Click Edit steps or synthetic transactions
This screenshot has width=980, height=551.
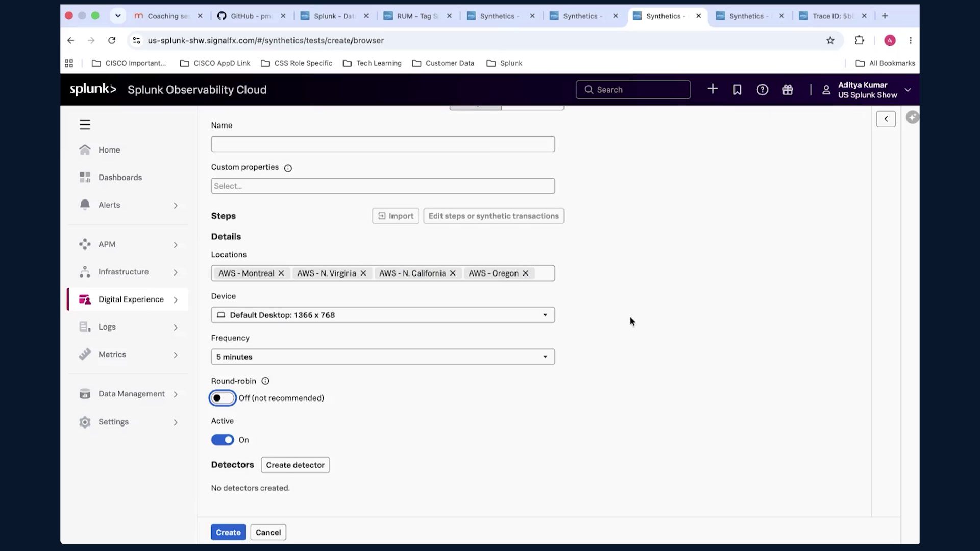[x=494, y=216]
